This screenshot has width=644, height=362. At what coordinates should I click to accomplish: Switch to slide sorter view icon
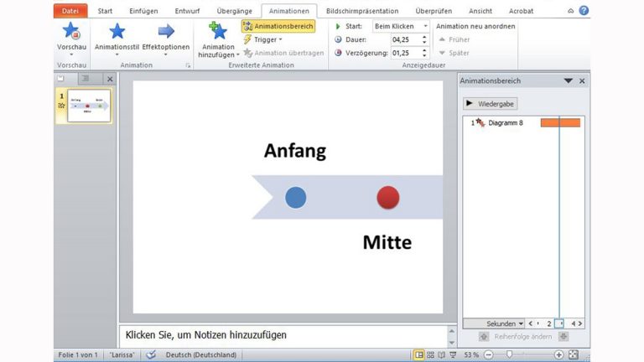tap(430, 355)
